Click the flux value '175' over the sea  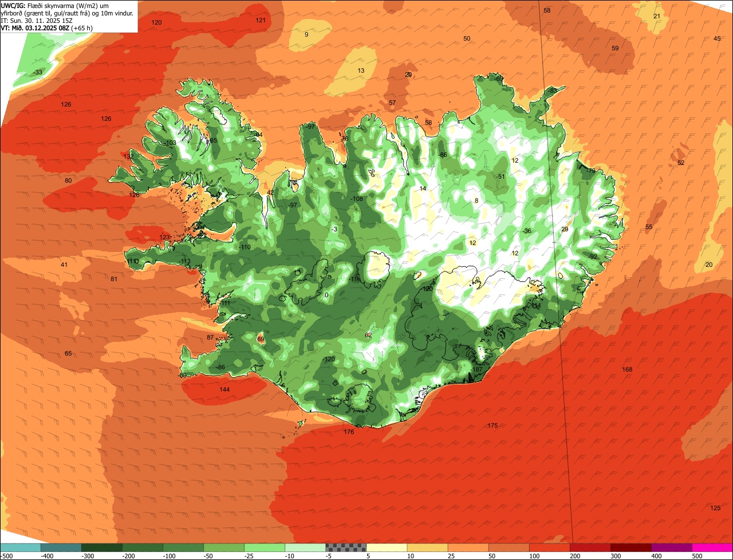click(x=492, y=425)
